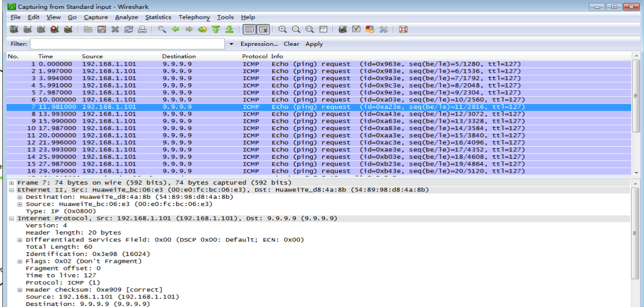
Task: Select packet 16 with seq 20/5120
Action: [319, 171]
